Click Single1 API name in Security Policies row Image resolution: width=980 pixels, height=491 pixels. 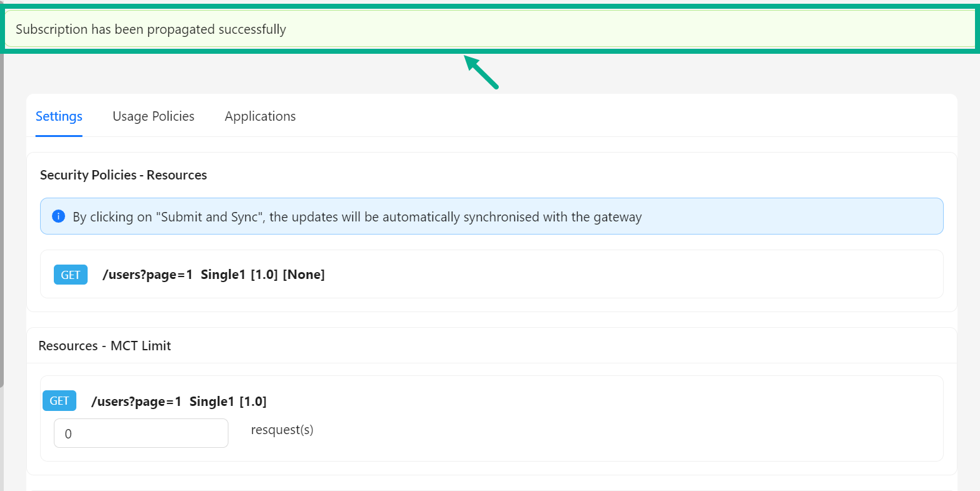[x=223, y=275]
